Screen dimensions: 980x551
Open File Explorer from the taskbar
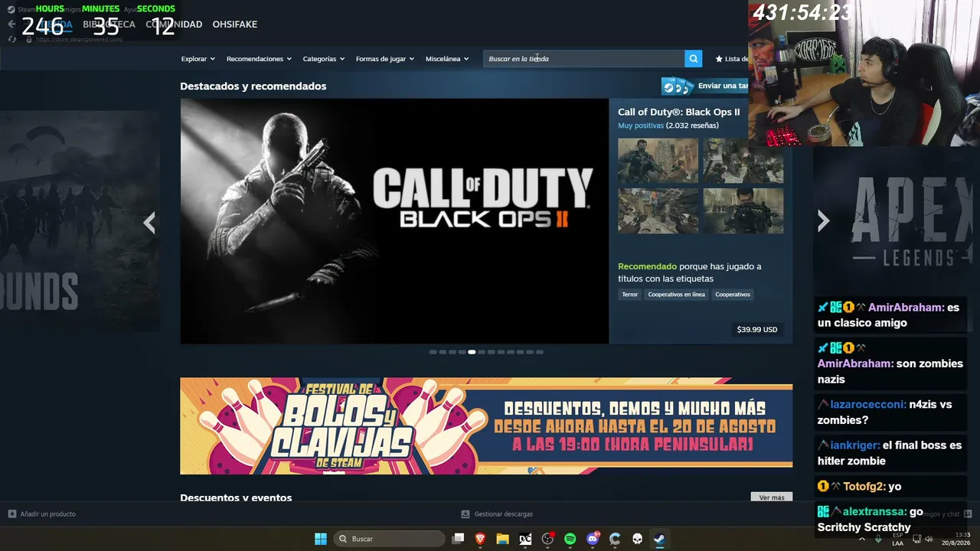pos(502,539)
